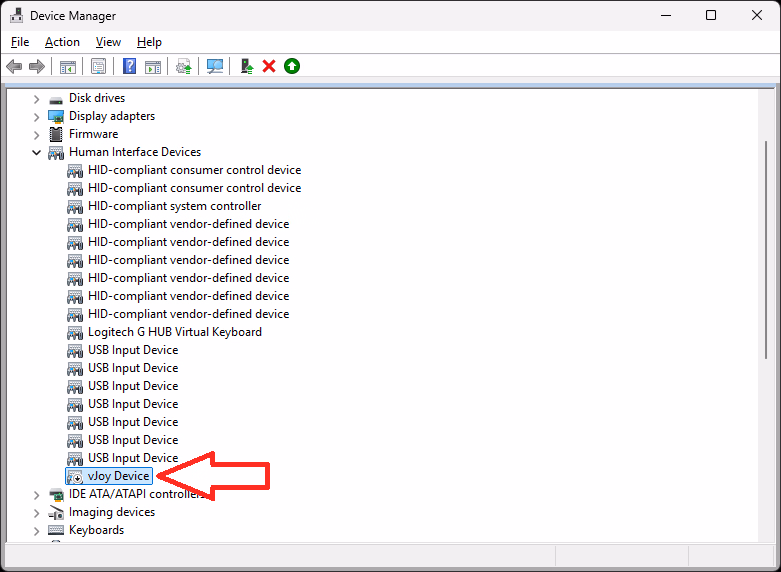781x572 pixels.
Task: Toggle the Show/Hide Console Tree icon
Action: point(68,66)
